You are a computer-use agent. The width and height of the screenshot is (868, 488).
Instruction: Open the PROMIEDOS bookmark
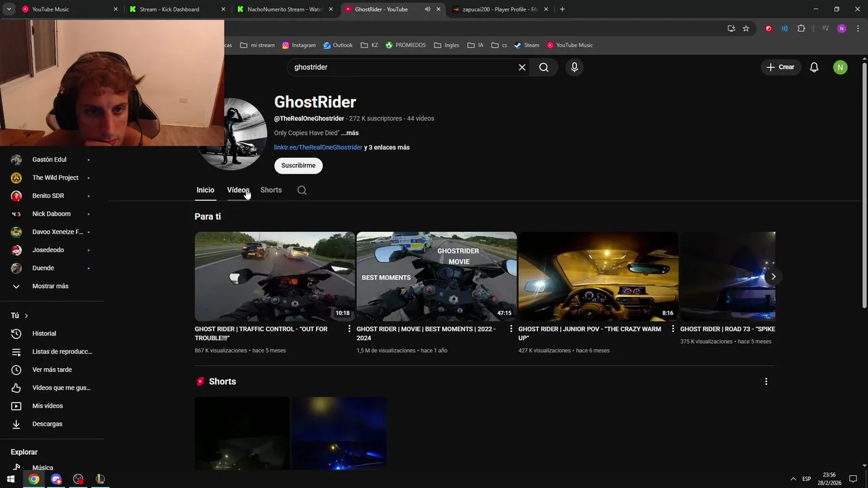406,45
